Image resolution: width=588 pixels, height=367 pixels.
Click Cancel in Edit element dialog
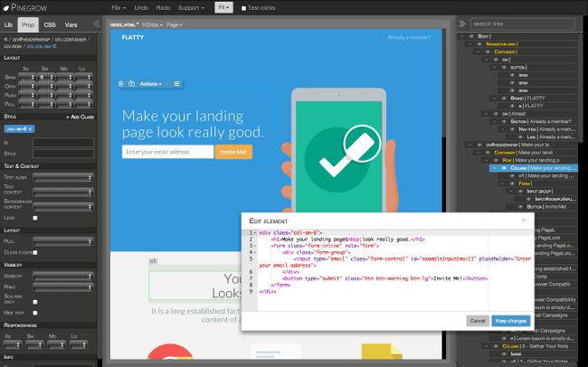pyautogui.click(x=477, y=320)
